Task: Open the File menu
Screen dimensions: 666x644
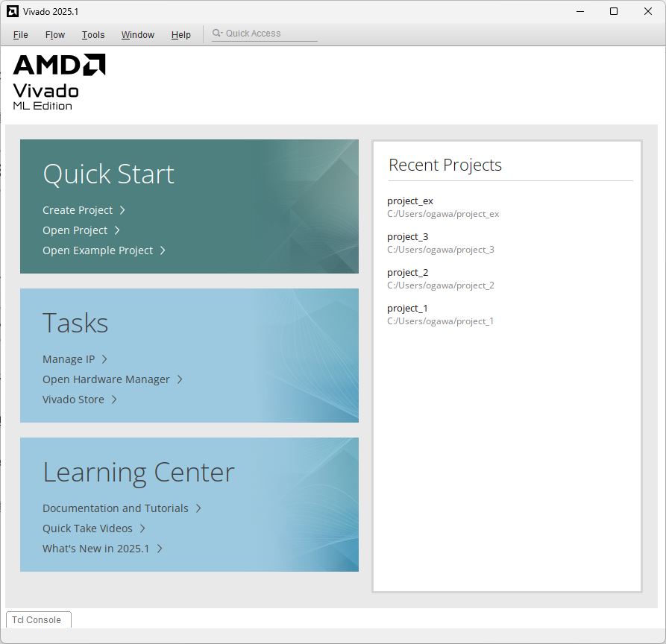Action: tap(21, 35)
